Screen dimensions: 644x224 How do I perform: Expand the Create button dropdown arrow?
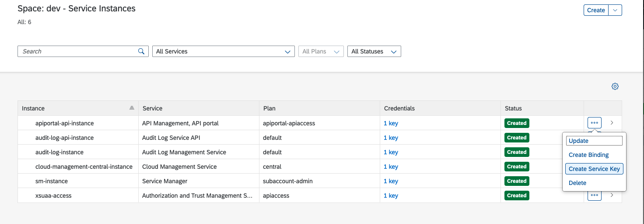tap(615, 10)
